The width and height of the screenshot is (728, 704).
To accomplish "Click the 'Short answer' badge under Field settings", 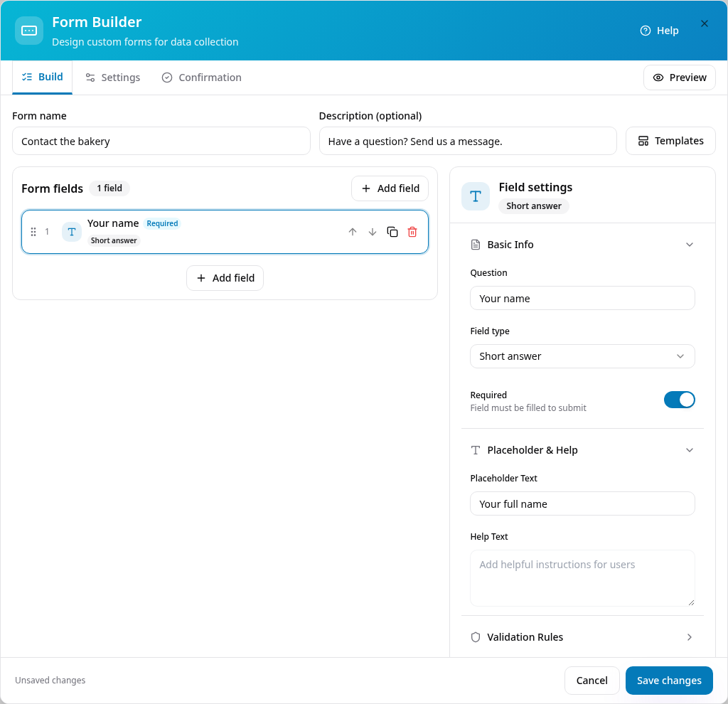I will click(533, 206).
